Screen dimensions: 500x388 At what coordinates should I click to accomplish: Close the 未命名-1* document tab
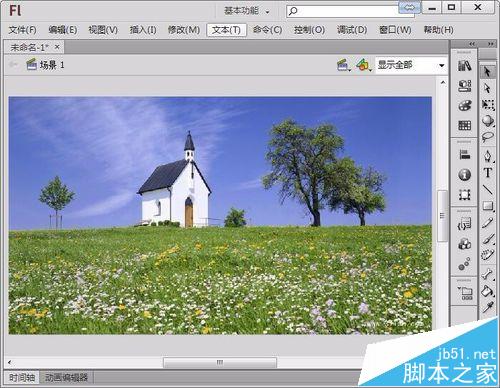coord(57,47)
